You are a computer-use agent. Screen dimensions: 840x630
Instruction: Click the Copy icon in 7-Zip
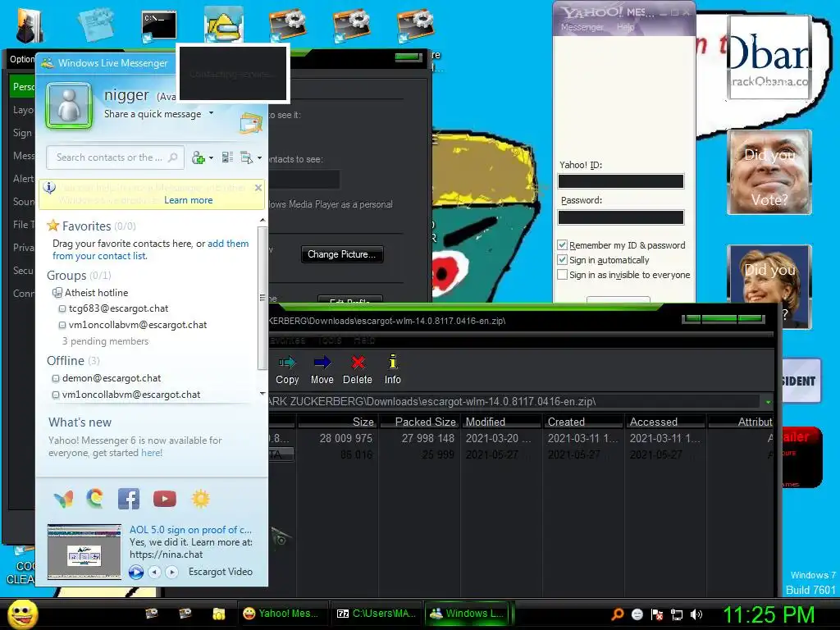286,363
